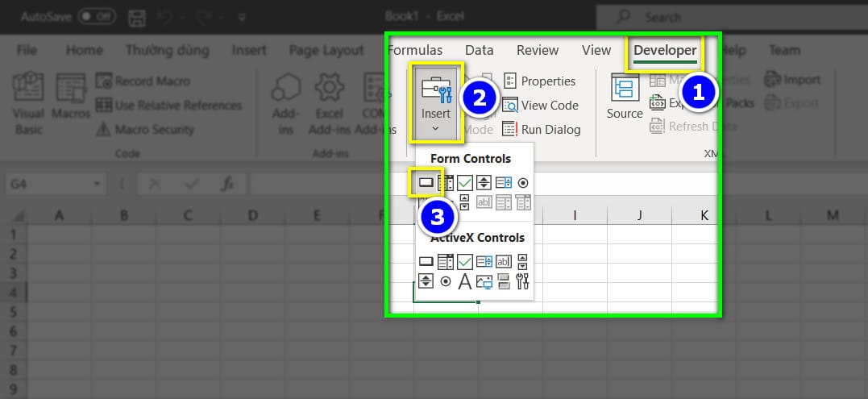The height and width of the screenshot is (399, 868).
Task: Select the ActiveX Label control icon
Action: [464, 281]
